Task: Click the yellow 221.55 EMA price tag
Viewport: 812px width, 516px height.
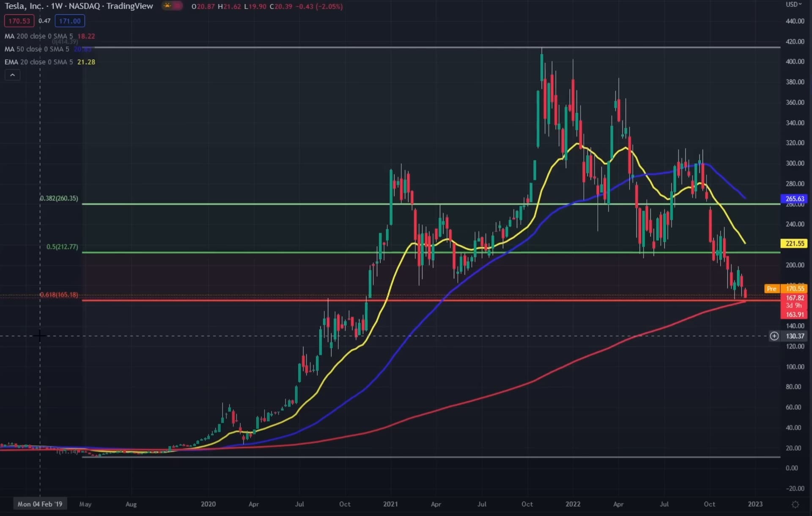Action: click(794, 244)
